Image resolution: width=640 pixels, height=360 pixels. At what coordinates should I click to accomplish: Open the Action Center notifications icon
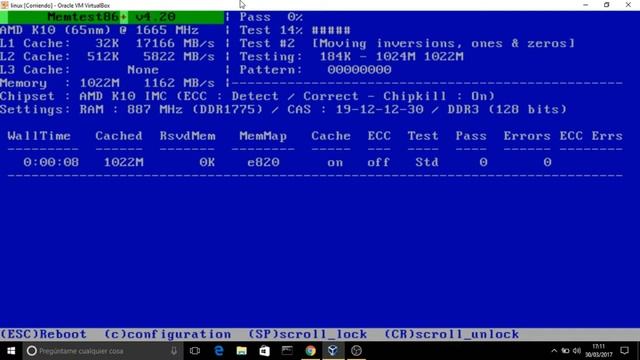click(x=624, y=351)
